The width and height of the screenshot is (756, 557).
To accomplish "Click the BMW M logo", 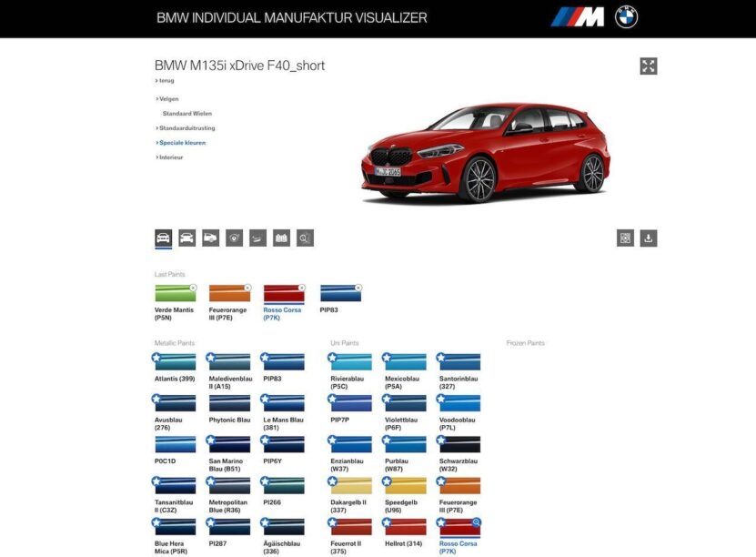I will point(577,17).
